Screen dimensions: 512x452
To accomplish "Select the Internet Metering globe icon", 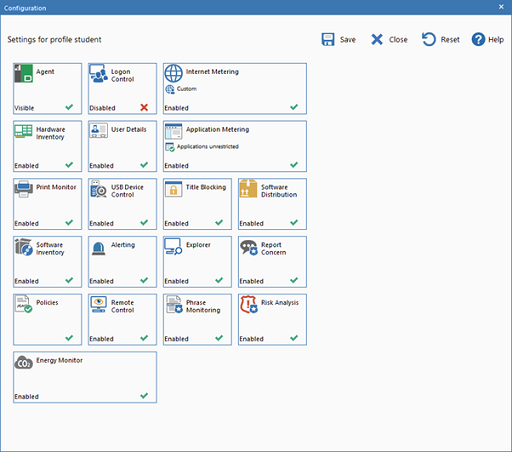I will tap(173, 73).
